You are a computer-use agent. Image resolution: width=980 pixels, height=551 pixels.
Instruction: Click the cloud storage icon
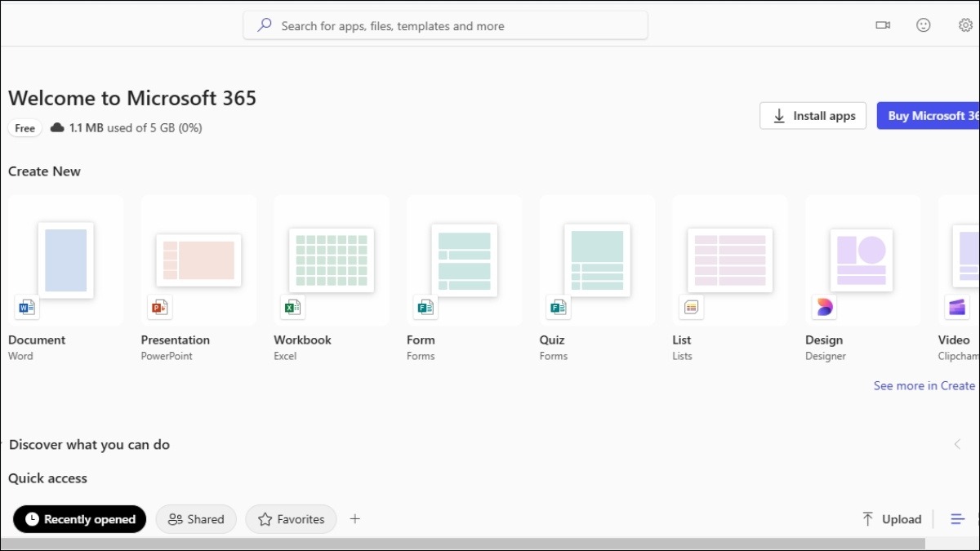57,128
